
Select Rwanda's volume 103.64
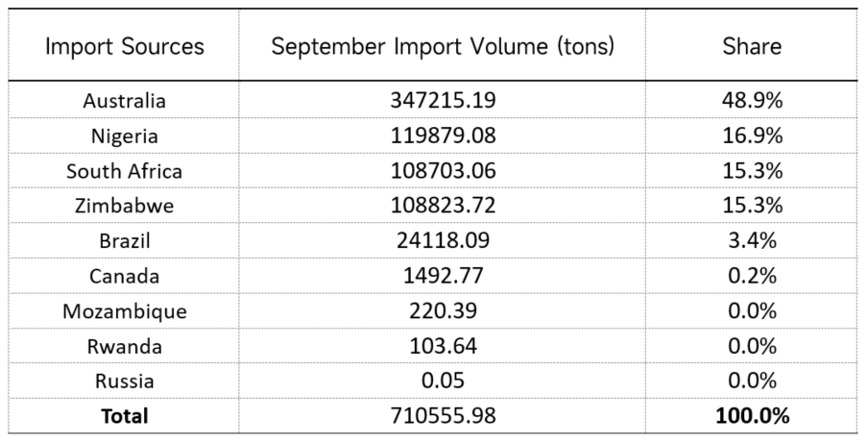coord(443,346)
